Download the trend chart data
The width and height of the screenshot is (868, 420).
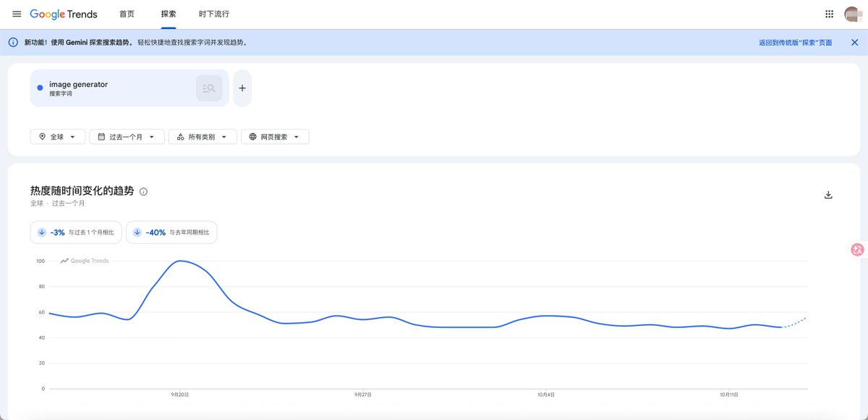click(829, 195)
